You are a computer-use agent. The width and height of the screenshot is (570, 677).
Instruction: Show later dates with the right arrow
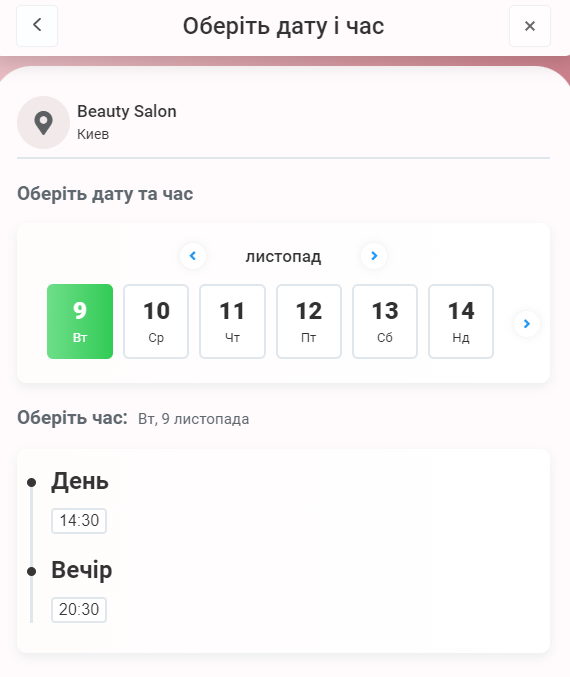(x=527, y=323)
